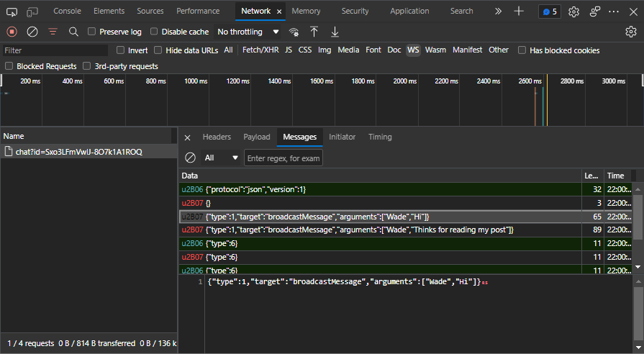The height and width of the screenshot is (354, 644).
Task: Stop recording network log
Action: tap(12, 32)
